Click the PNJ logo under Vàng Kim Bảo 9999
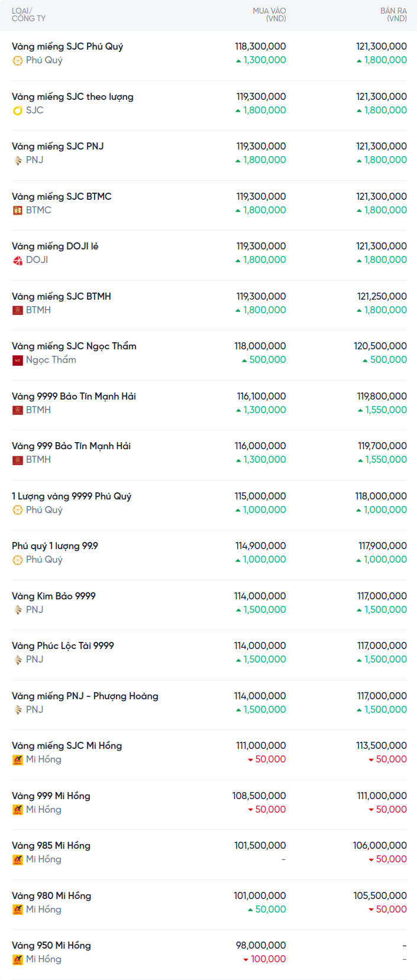417x980 pixels. click(18, 610)
